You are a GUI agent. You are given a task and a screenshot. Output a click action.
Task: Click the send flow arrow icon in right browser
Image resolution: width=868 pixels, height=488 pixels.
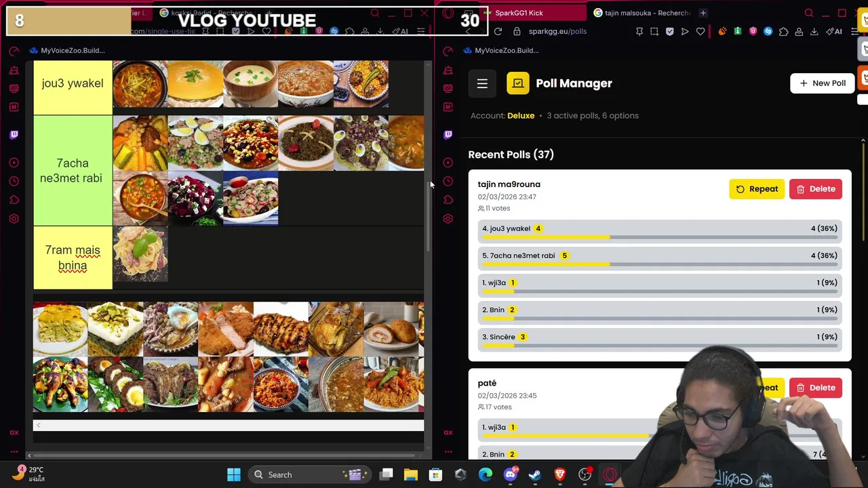(685, 31)
